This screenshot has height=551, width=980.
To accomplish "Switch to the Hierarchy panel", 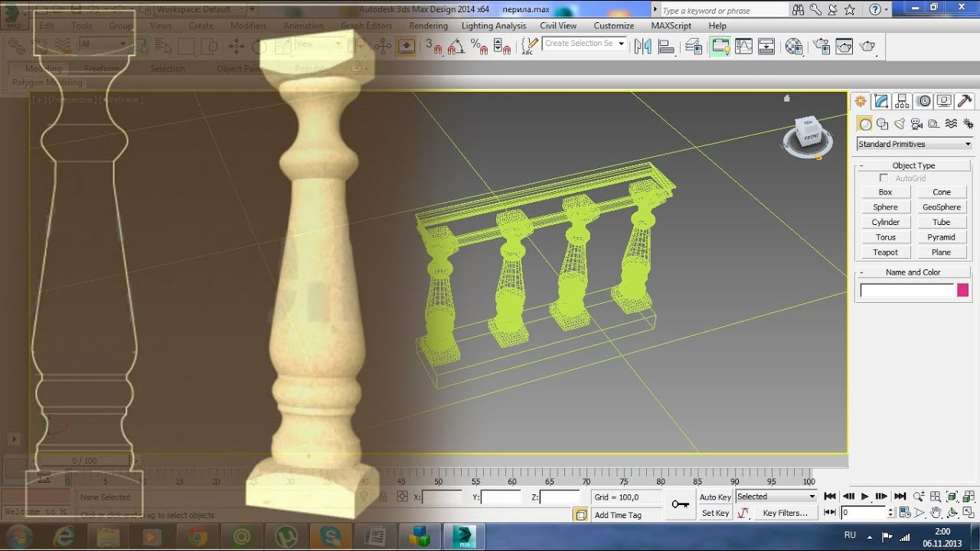I will [902, 101].
